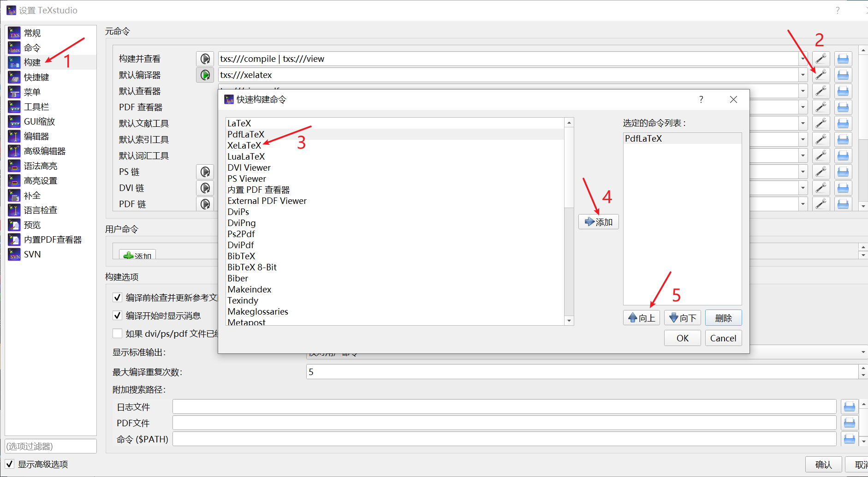Expand the PDF 查看器 dropdown arrow
The width and height of the screenshot is (868, 477).
(803, 107)
